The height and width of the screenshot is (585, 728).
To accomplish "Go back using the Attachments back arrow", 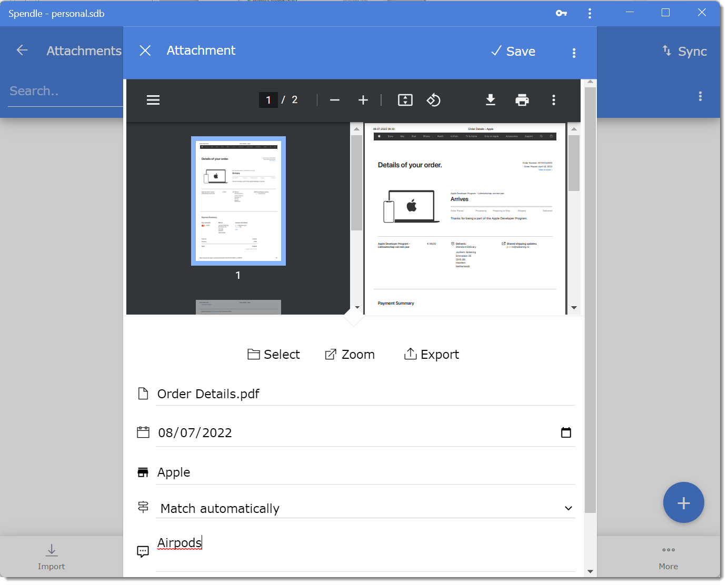I will (22, 50).
